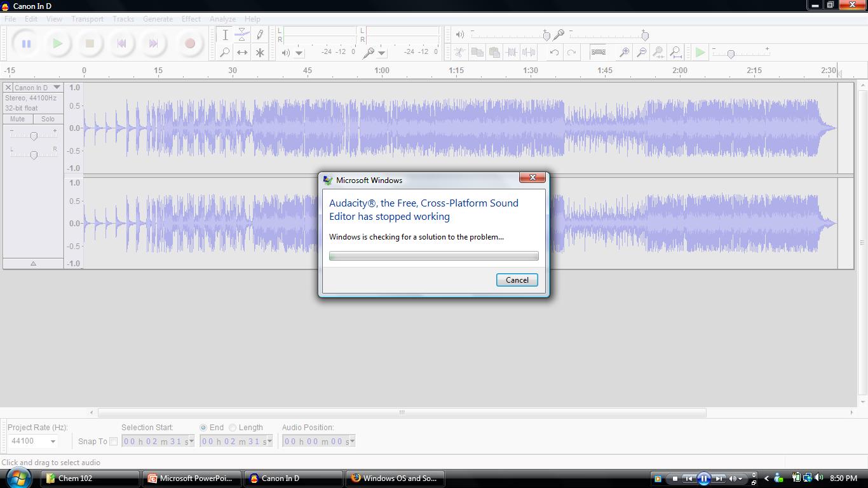Select the Length radio button
Screen dimensions: 868x488
tap(233, 428)
